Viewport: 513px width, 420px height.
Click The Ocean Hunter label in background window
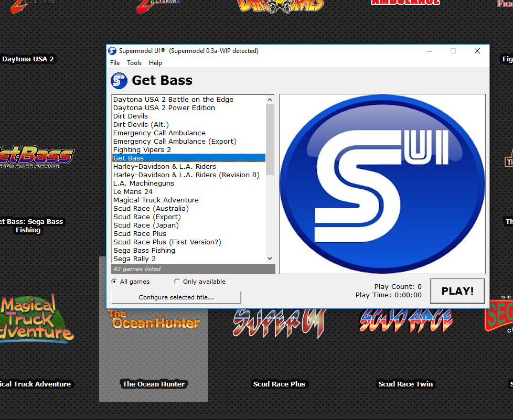tap(154, 384)
